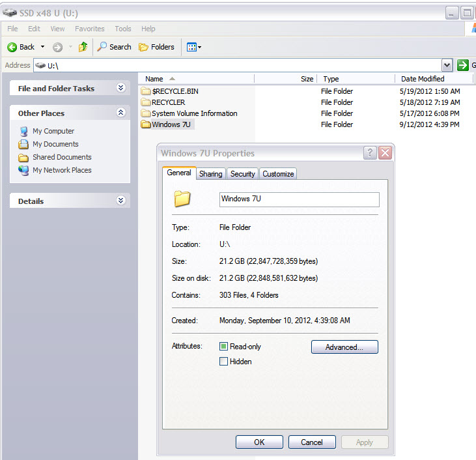Image resolution: width=476 pixels, height=460 pixels.
Task: Click the green Back arrow icon
Action: [12, 47]
